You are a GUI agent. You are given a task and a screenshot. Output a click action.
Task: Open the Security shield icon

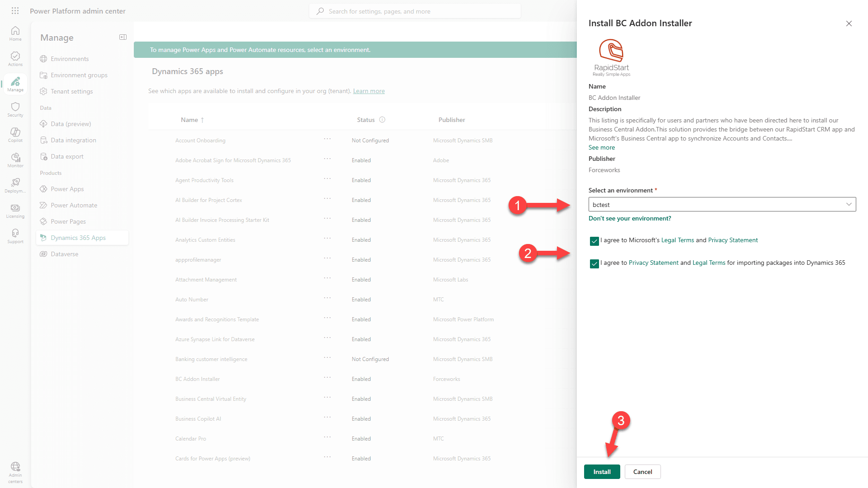coord(15,109)
